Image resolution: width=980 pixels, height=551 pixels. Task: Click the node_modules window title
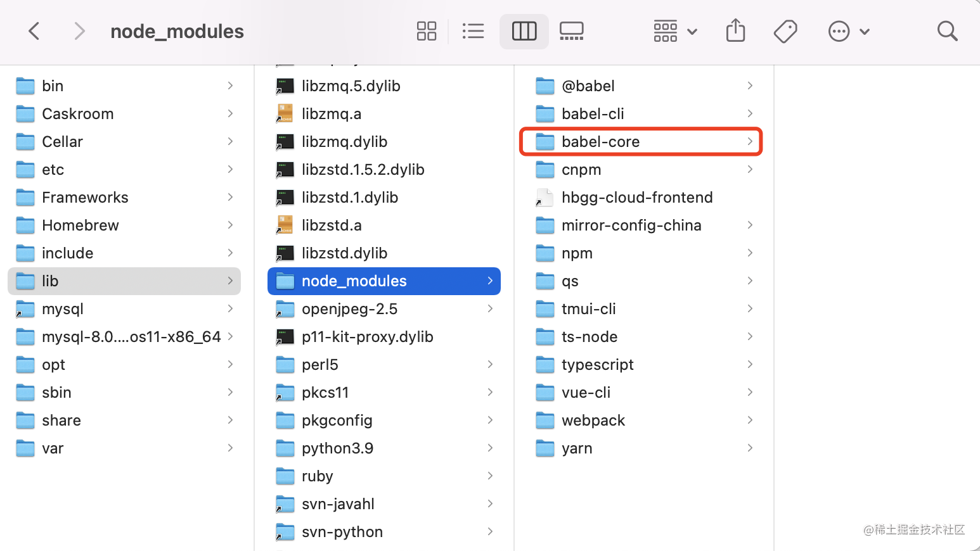pyautogui.click(x=177, y=31)
